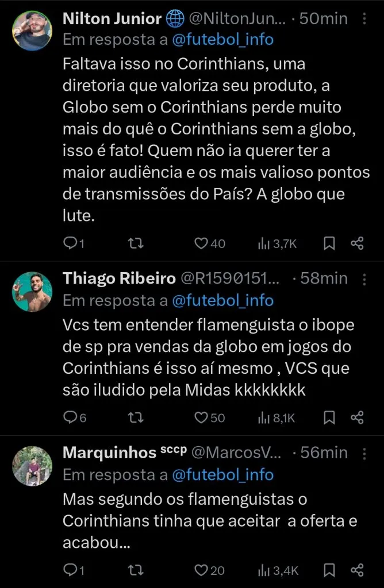This screenshot has width=384, height=588.
Task: Retweet Nilton Junior's post
Action: (x=135, y=243)
